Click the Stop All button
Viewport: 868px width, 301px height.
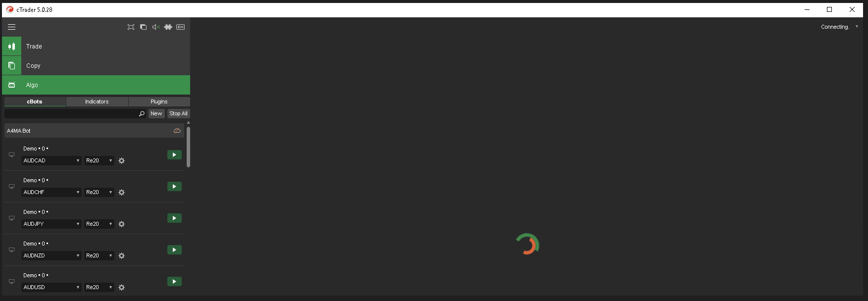point(178,114)
